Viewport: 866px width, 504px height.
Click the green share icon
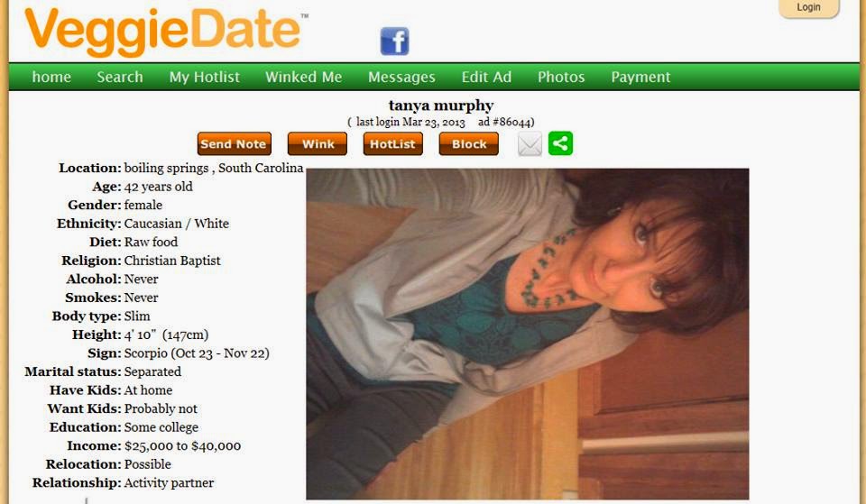pos(560,143)
